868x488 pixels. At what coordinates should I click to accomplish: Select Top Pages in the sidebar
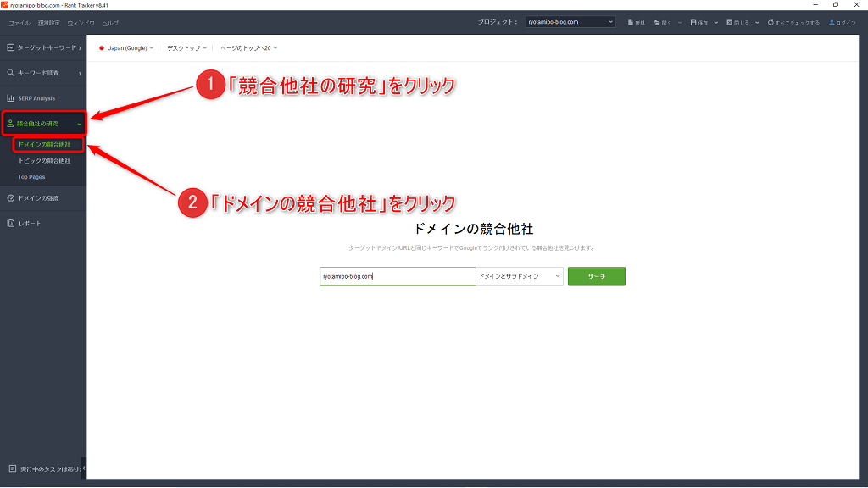point(31,177)
